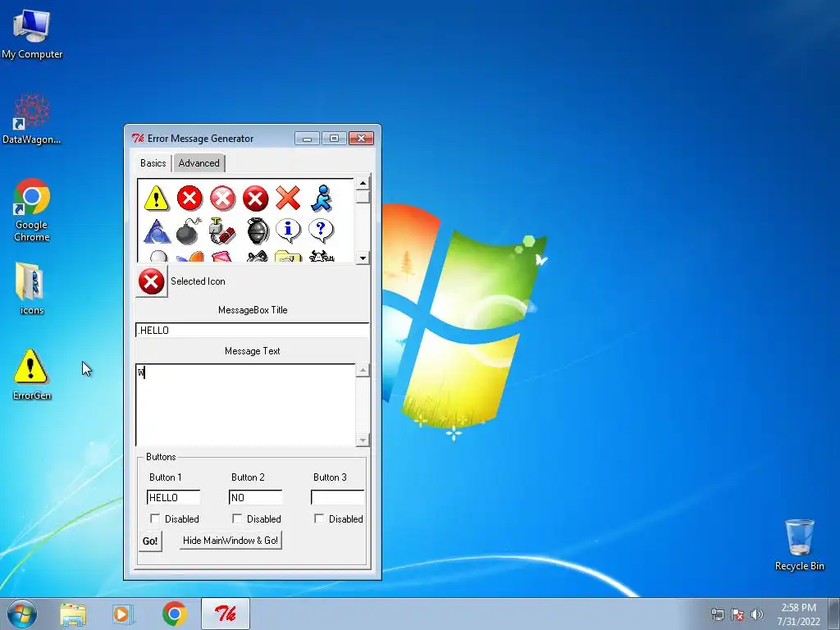The image size is (840, 630).
Task: Select the info speech bubble icon
Action: point(288,231)
